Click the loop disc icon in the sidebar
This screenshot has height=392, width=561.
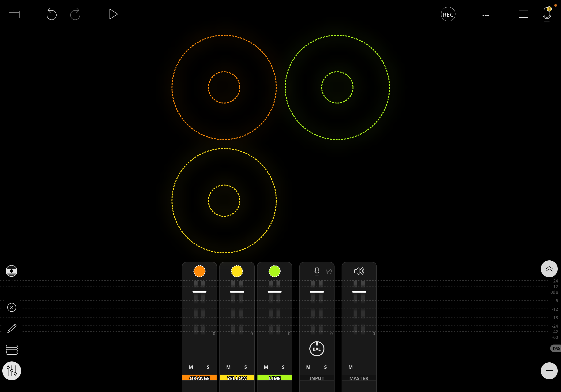coord(11,271)
